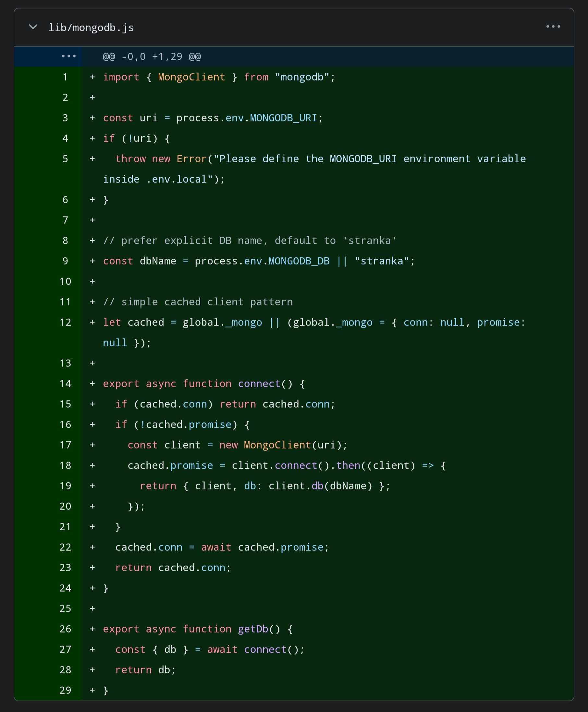
Task: Collapse the lib/mongodb.js file diff
Action: (x=33, y=27)
